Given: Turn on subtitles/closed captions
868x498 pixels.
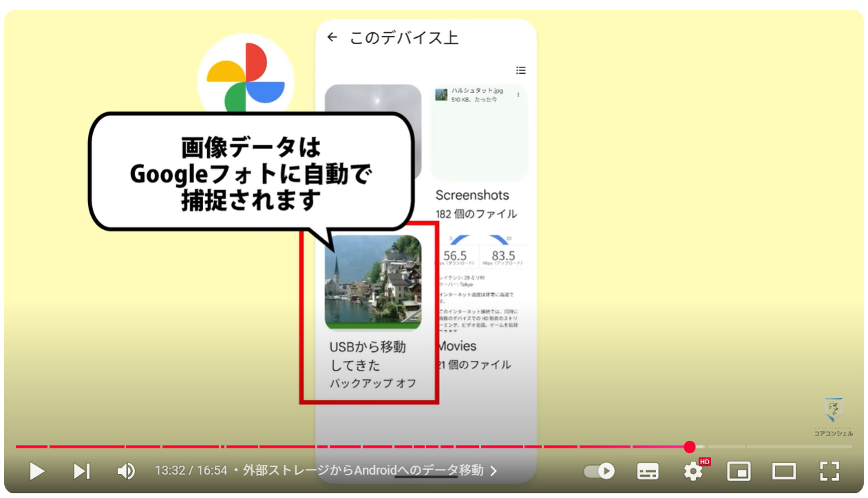Looking at the screenshot, I should [x=648, y=471].
